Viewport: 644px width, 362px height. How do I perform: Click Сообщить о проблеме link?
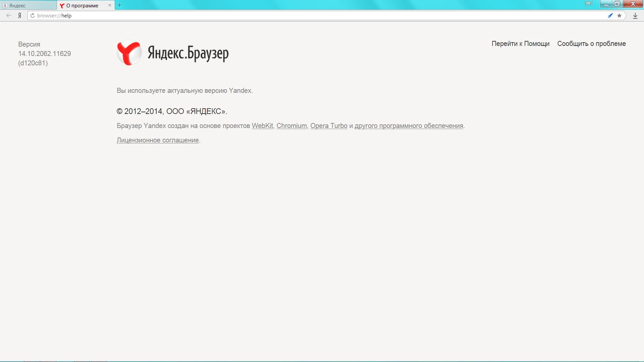pos(591,44)
